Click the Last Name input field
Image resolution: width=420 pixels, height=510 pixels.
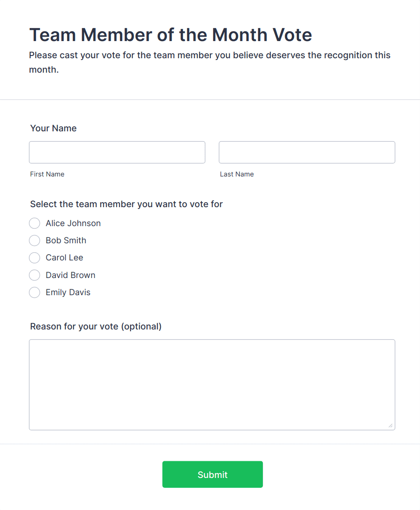coord(307,152)
